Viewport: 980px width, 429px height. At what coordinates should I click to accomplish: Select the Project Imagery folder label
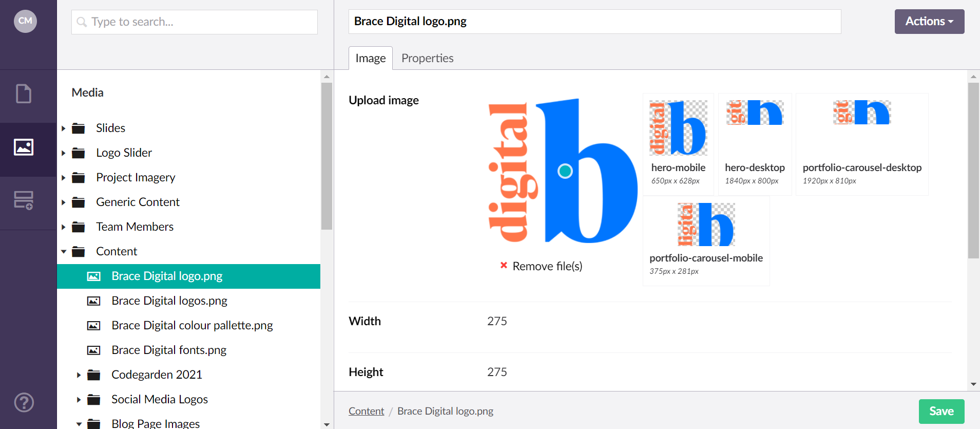pyautogui.click(x=136, y=177)
